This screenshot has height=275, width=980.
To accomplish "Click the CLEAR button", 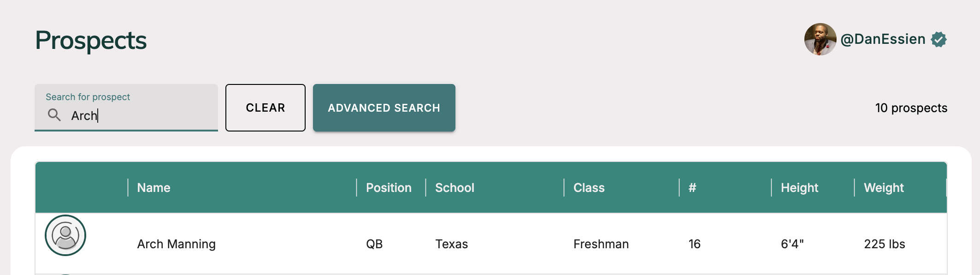I will (x=265, y=108).
